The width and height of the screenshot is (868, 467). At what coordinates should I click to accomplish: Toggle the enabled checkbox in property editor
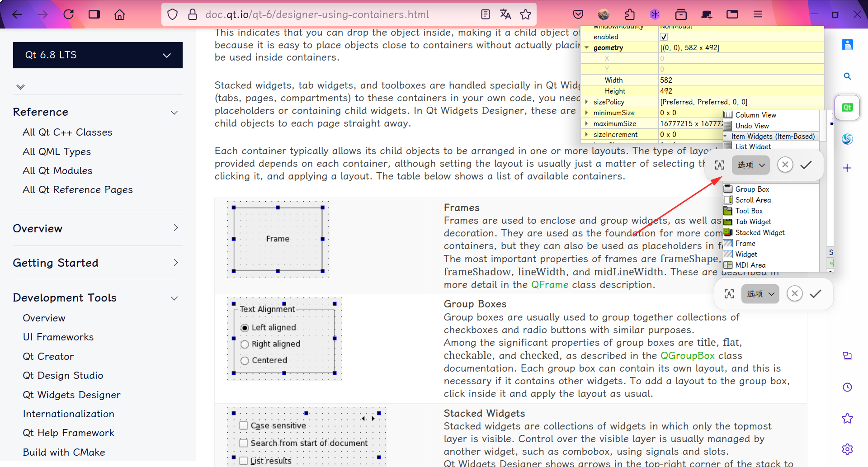click(664, 37)
